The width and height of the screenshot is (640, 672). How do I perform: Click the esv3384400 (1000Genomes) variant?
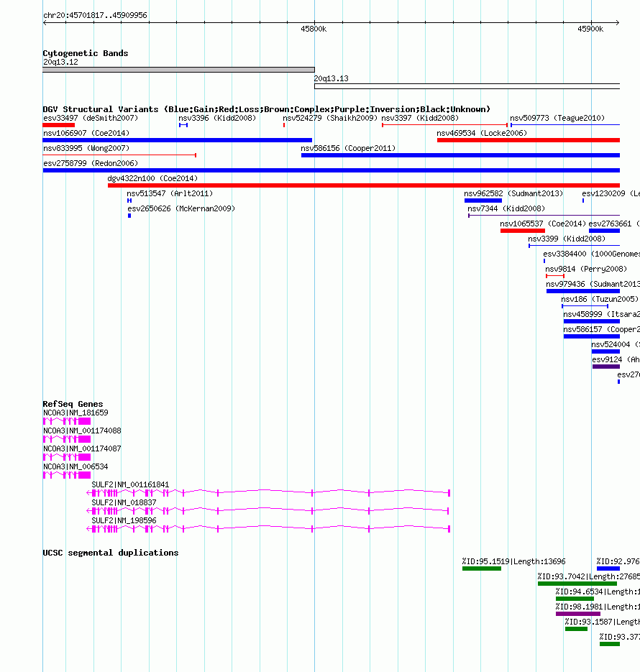point(544,261)
